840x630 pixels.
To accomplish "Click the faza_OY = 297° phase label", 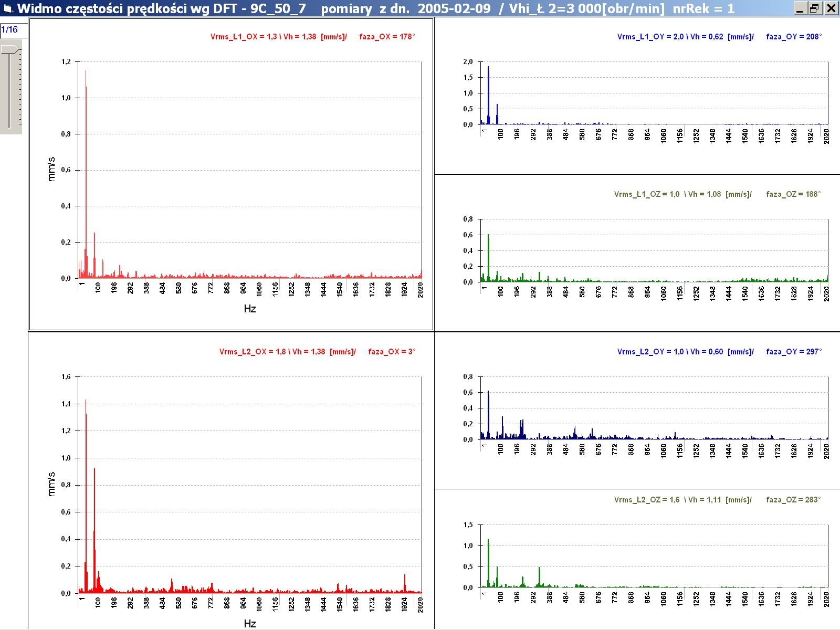I will [794, 352].
